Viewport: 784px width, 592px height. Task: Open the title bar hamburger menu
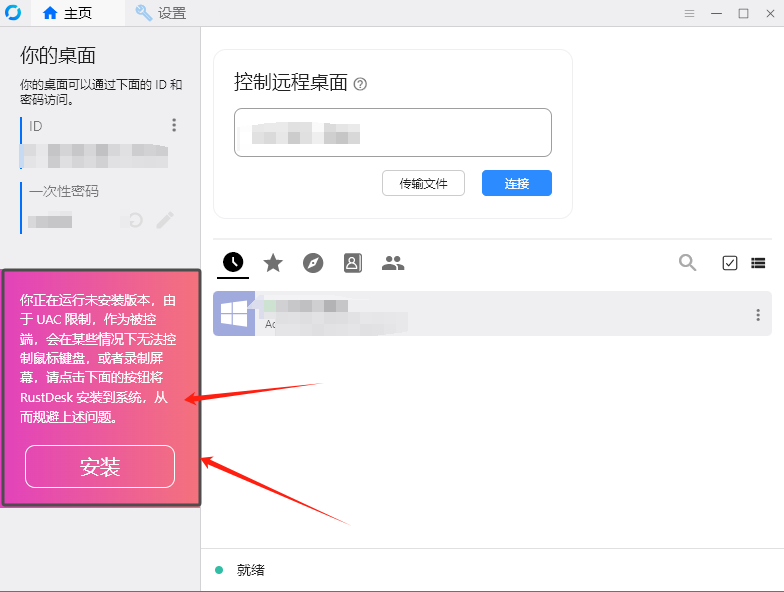pos(690,14)
